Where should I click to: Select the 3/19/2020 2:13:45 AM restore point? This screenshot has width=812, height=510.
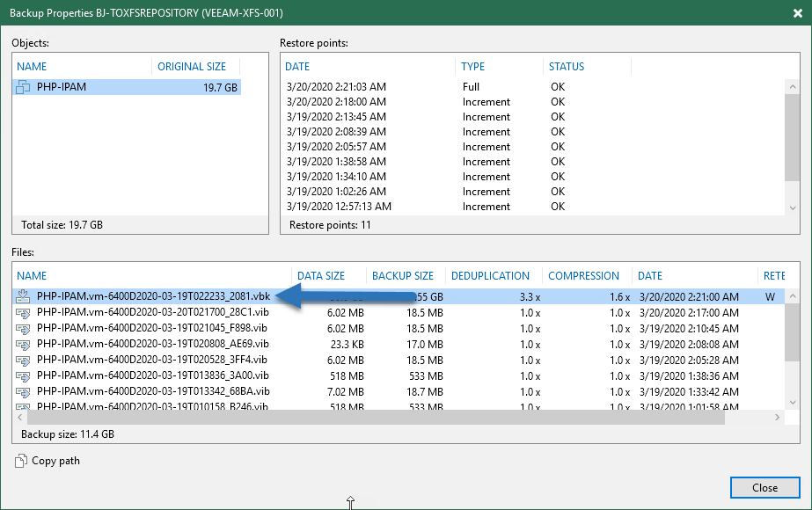coord(533,116)
